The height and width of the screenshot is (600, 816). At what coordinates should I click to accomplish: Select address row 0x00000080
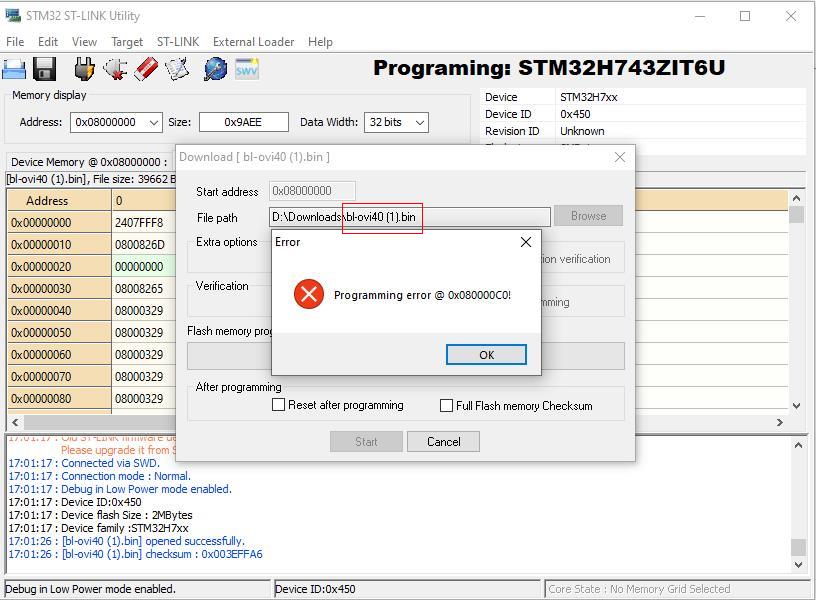point(59,399)
